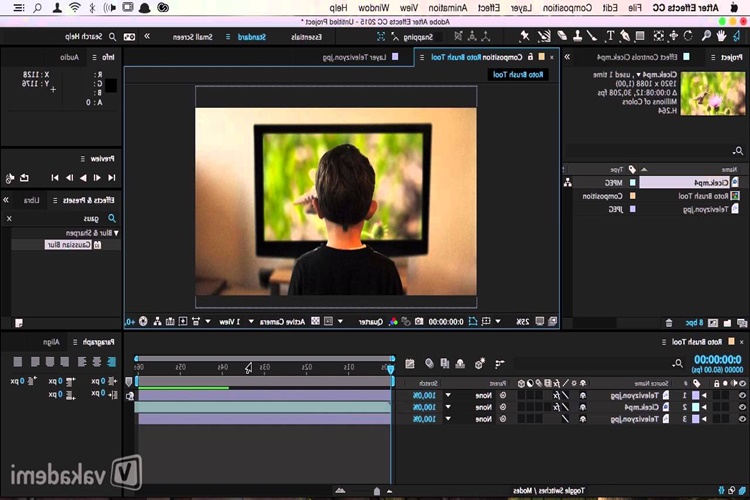Enable Motion Blur for the composition

pos(429,364)
